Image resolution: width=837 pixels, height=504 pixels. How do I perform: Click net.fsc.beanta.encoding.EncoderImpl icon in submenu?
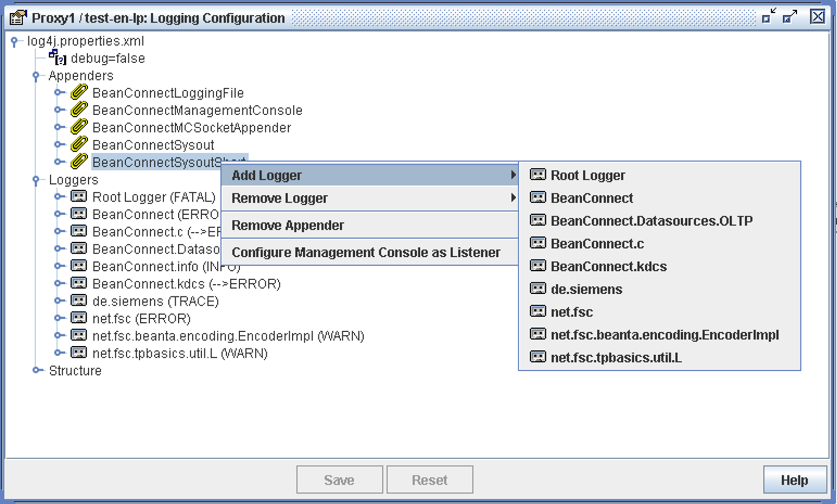pyautogui.click(x=538, y=334)
